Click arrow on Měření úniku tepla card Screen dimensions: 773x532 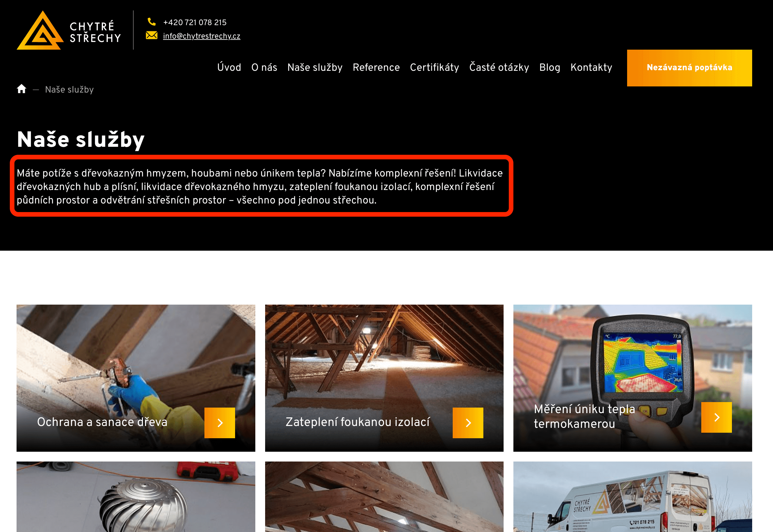point(716,417)
